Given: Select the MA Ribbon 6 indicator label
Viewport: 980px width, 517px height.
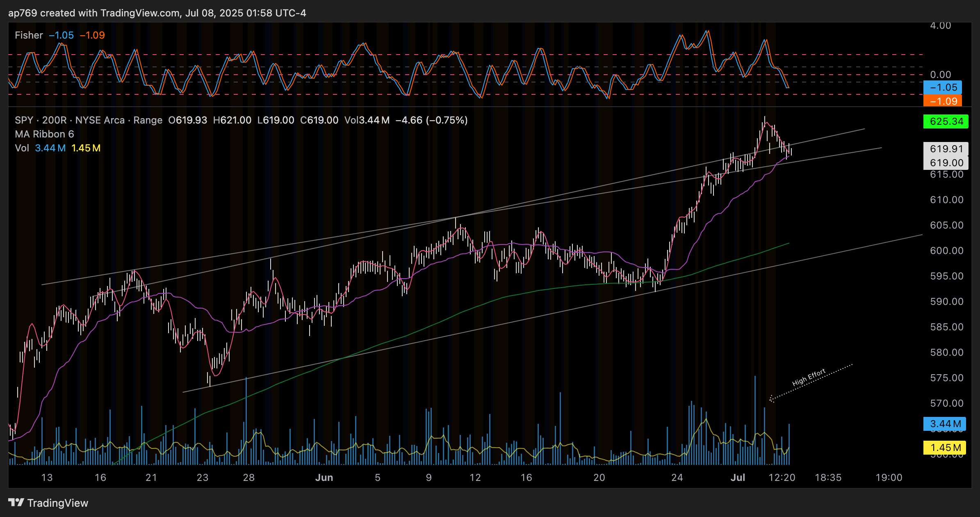Looking at the screenshot, I should (x=44, y=134).
